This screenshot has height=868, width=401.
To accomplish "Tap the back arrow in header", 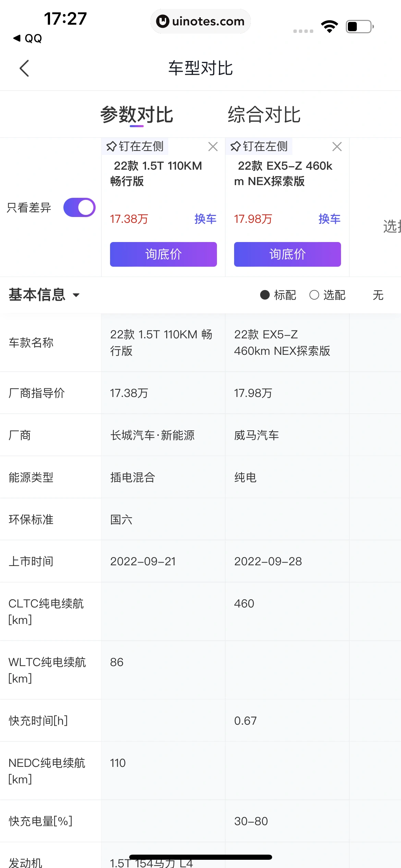I will [x=24, y=68].
